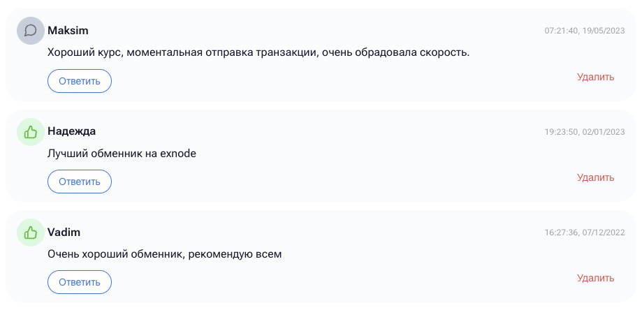Viewport: 644px width, 310px height.
Task: Click the timestamp 16:27:36, 07/12/2022
Action: click(585, 232)
